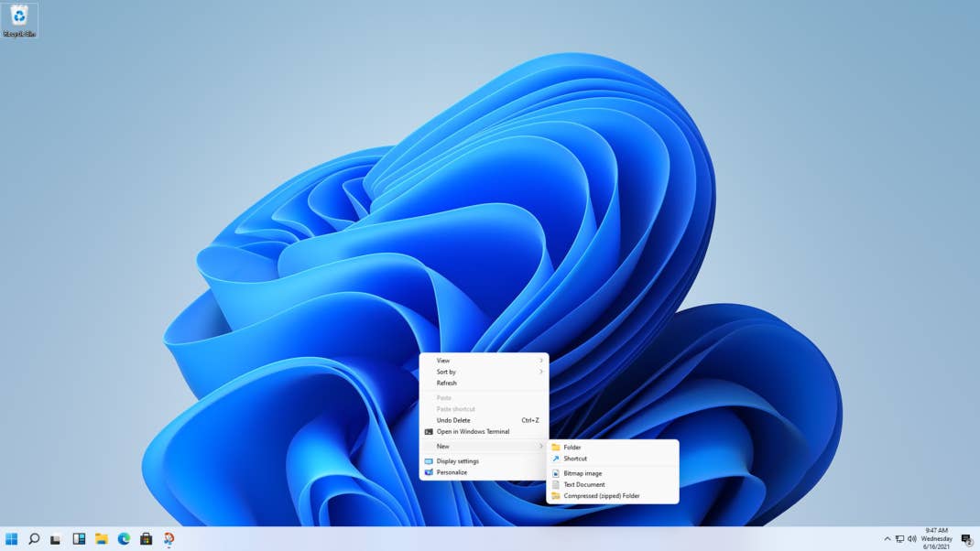Select Undo Delete in the context menu
Image resolution: width=980 pixels, height=551 pixels.
(484, 420)
